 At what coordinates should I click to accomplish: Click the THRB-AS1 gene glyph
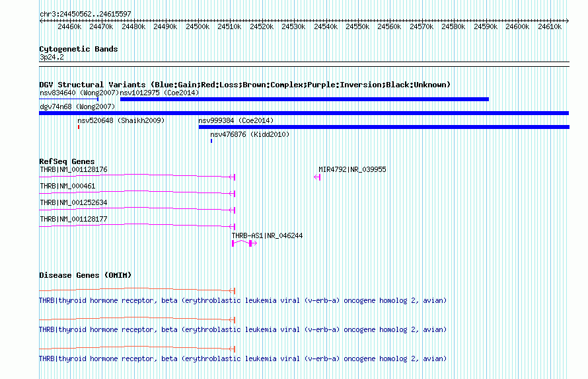[x=244, y=243]
